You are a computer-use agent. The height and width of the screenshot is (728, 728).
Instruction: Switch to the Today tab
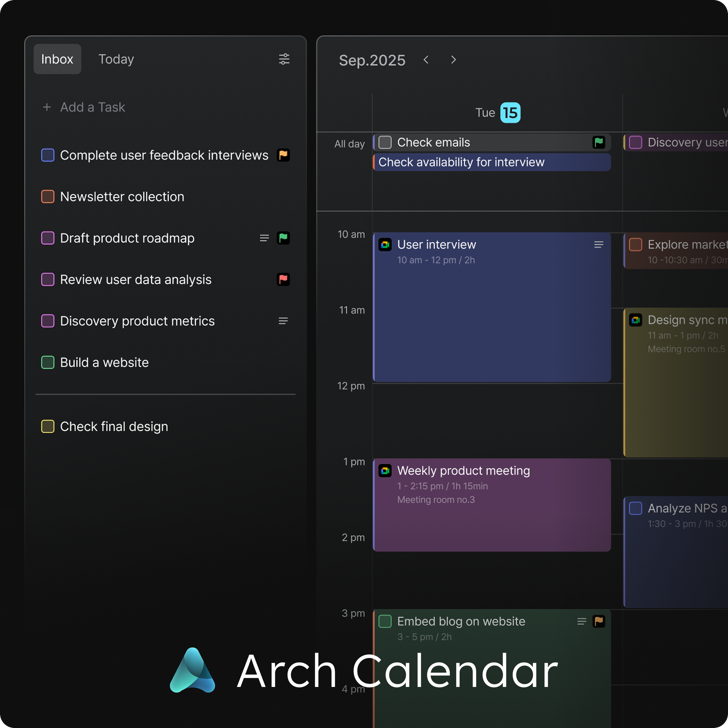pyautogui.click(x=116, y=59)
